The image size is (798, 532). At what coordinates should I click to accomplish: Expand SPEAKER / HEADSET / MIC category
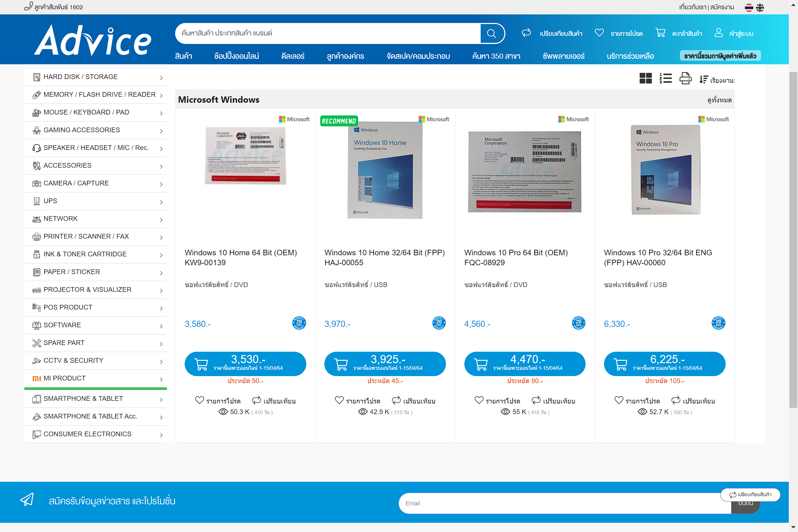pos(95,148)
